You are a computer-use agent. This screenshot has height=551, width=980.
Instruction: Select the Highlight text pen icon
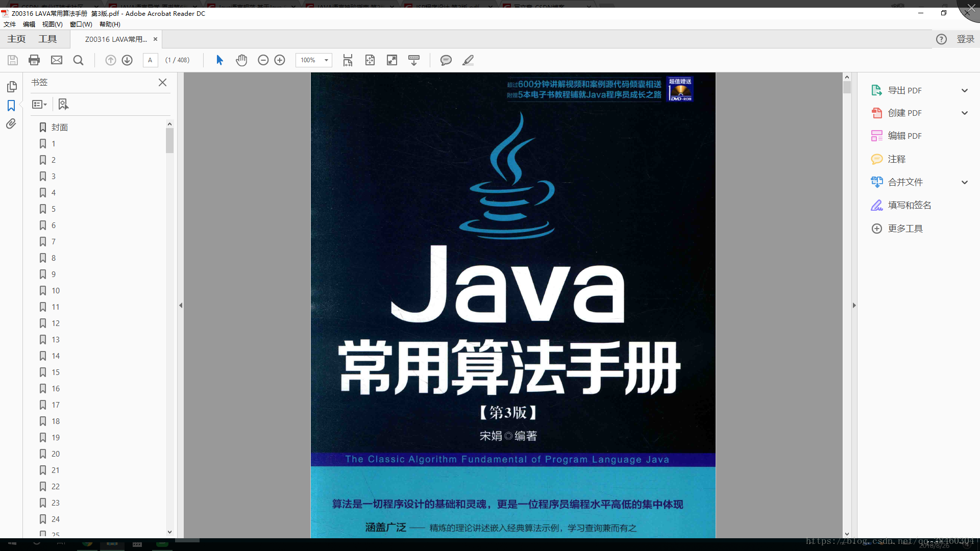point(468,60)
